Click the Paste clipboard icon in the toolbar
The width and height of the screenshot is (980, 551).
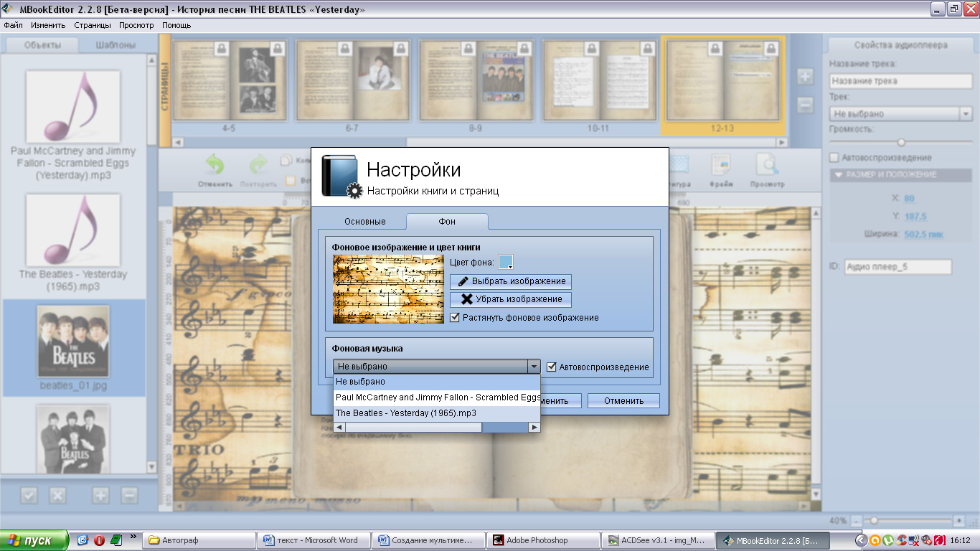tap(291, 181)
